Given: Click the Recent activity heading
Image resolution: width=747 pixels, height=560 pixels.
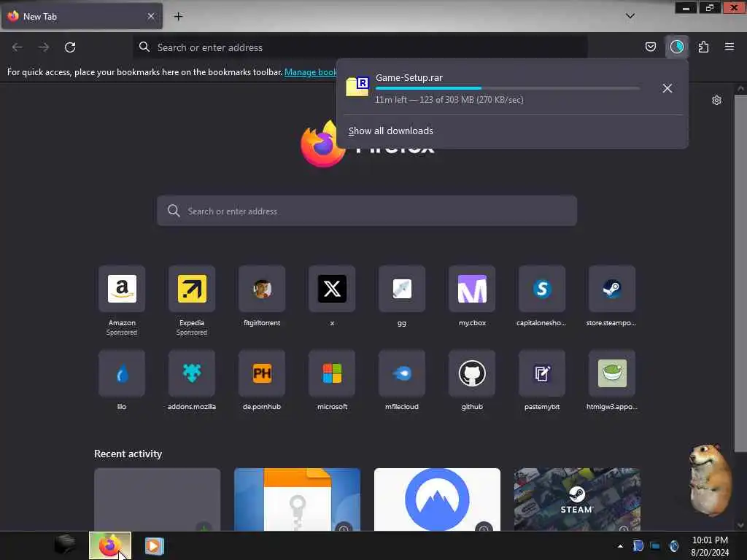Looking at the screenshot, I should click(x=128, y=454).
